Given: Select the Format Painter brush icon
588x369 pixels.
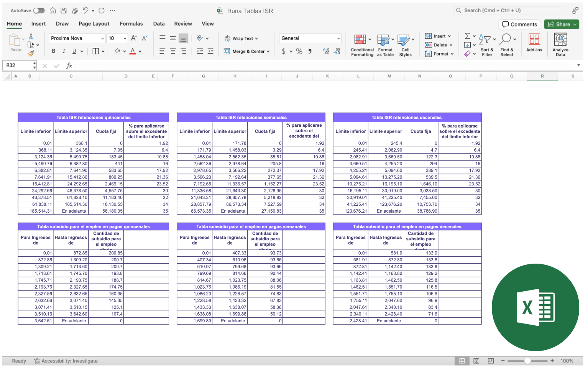Looking at the screenshot, I should tap(31, 53).
